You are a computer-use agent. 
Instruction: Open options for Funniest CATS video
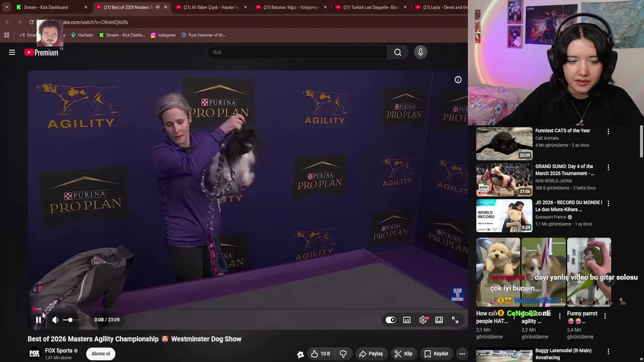point(608,132)
